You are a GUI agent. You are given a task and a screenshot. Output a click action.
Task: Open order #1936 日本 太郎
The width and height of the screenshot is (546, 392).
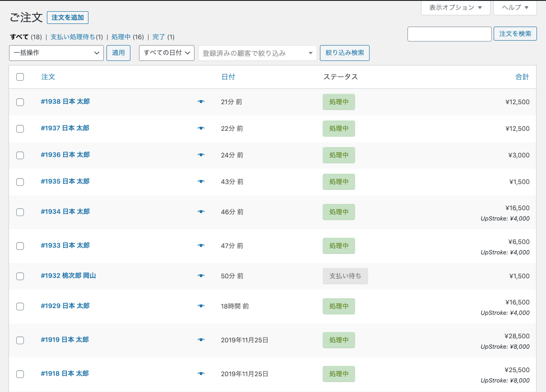65,155
